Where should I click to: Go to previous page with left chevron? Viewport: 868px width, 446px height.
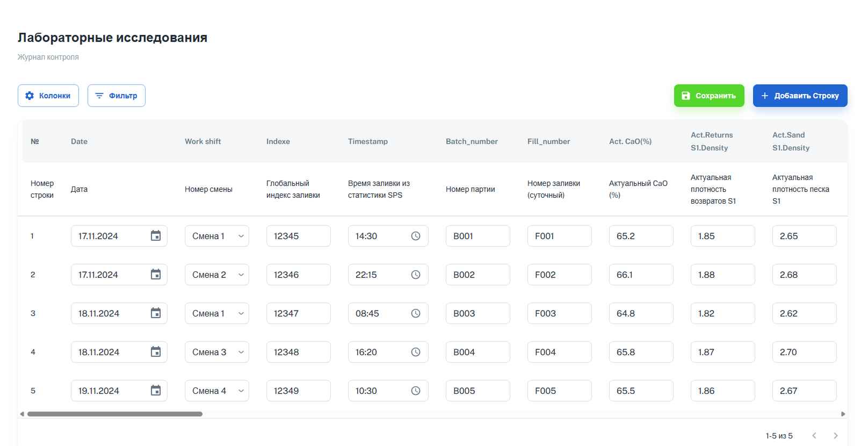pos(814,436)
